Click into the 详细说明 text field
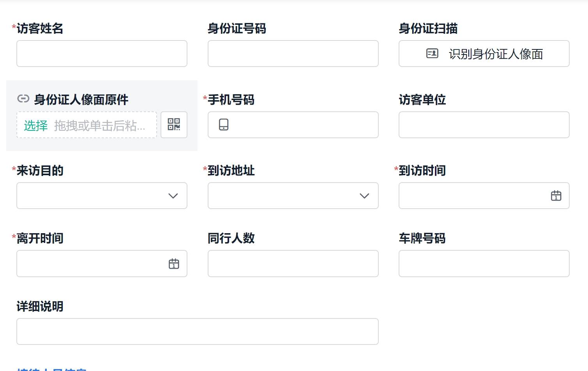The width and height of the screenshot is (588, 371). [x=198, y=331]
